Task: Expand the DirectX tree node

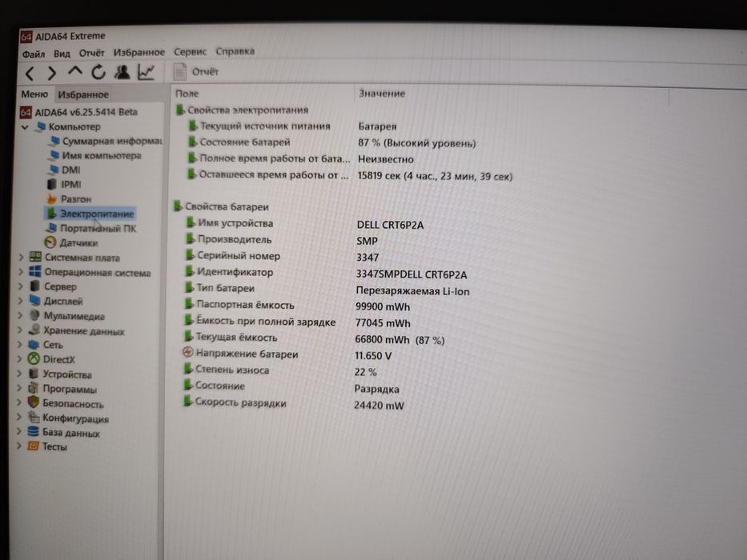Action: (19, 359)
